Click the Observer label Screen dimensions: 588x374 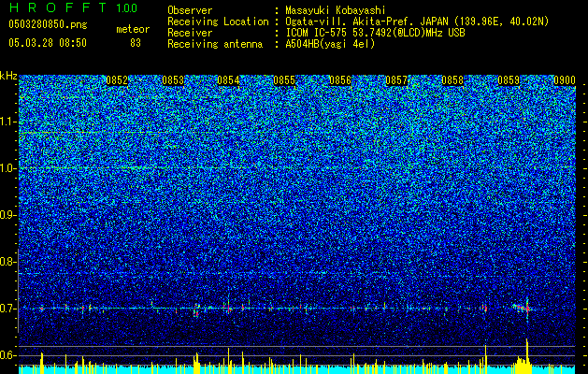190,10
